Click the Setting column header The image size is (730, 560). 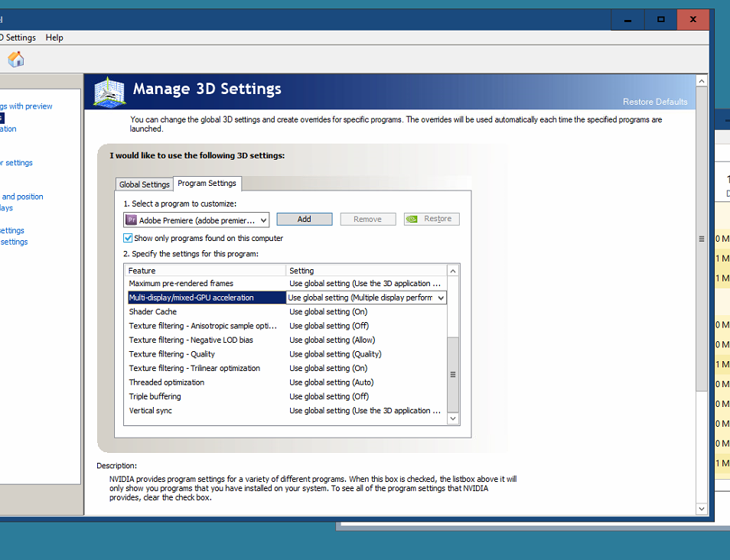coord(366,271)
